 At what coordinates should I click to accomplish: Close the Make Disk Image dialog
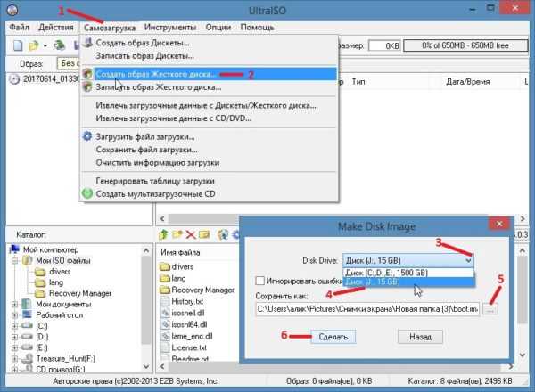coord(499,224)
